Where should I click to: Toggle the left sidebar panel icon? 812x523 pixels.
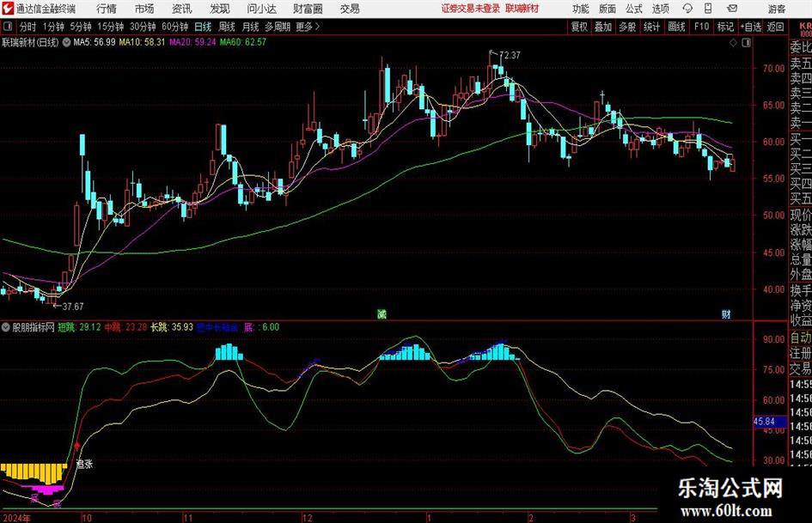tap(8, 27)
